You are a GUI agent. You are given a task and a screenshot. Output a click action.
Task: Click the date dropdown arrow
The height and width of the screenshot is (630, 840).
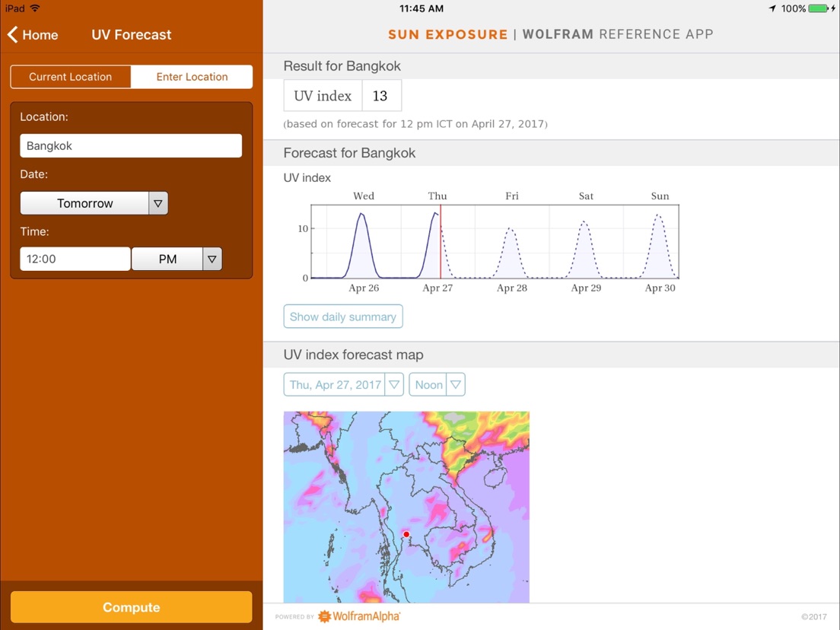tap(158, 203)
